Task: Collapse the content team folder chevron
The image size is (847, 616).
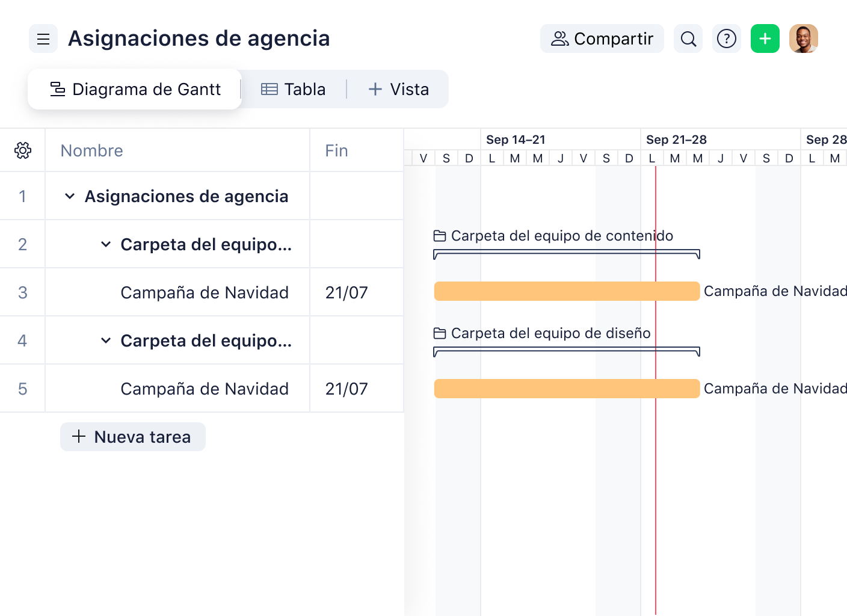Action: (x=106, y=244)
